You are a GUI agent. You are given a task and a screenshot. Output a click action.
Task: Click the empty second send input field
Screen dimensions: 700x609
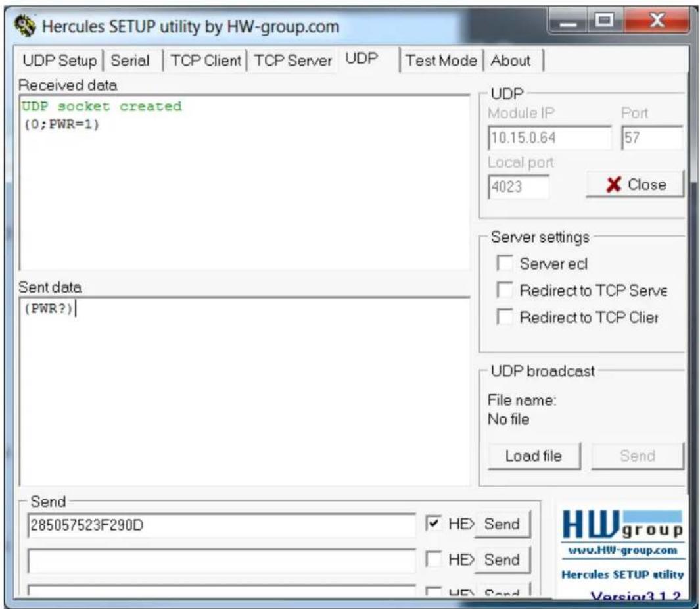click(222, 561)
